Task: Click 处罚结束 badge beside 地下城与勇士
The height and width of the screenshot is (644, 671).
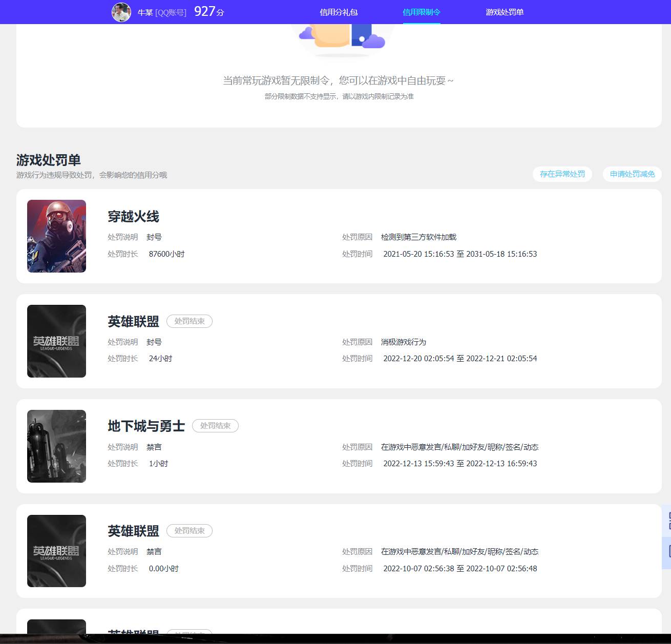Action: click(x=215, y=426)
